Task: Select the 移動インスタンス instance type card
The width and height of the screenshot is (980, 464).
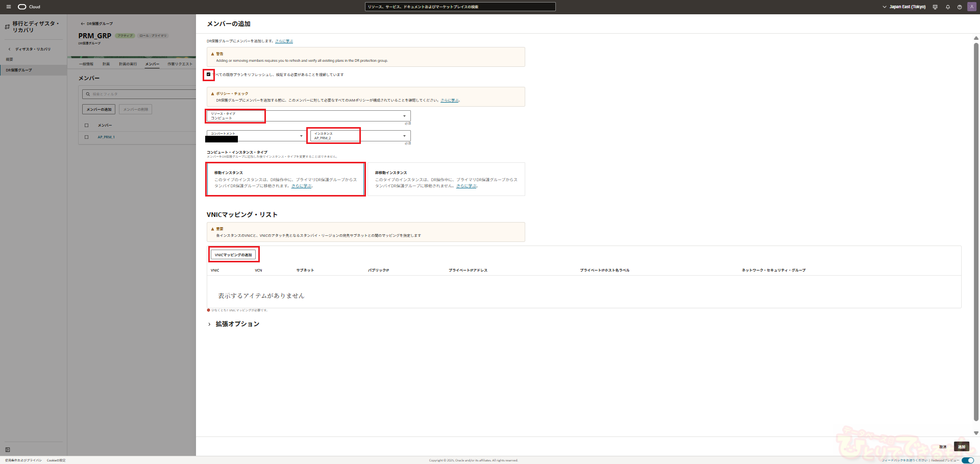Action: point(285,179)
